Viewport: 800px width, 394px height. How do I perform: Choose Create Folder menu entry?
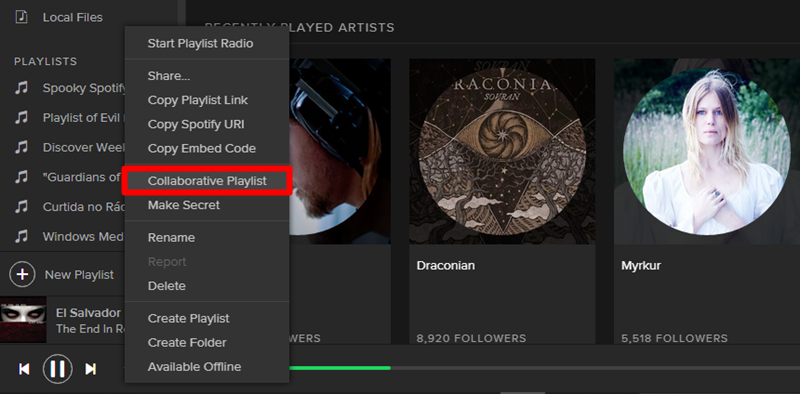pyautogui.click(x=187, y=342)
